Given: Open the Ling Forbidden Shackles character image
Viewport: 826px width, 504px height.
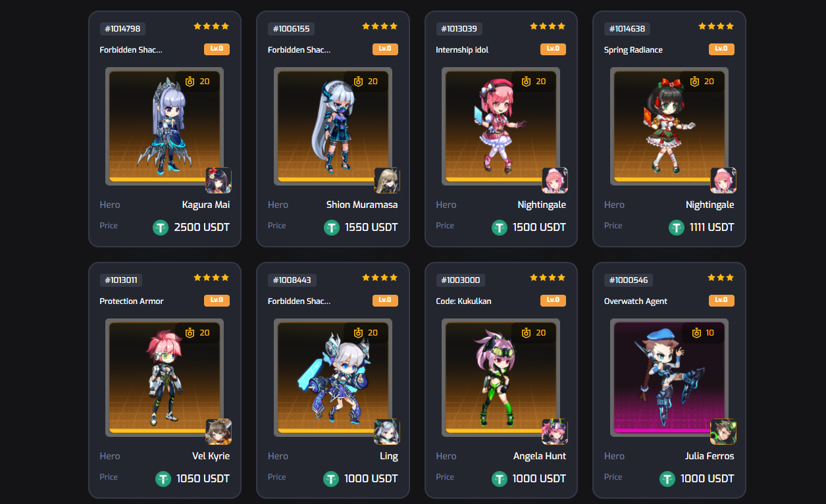Looking at the screenshot, I should [332, 378].
